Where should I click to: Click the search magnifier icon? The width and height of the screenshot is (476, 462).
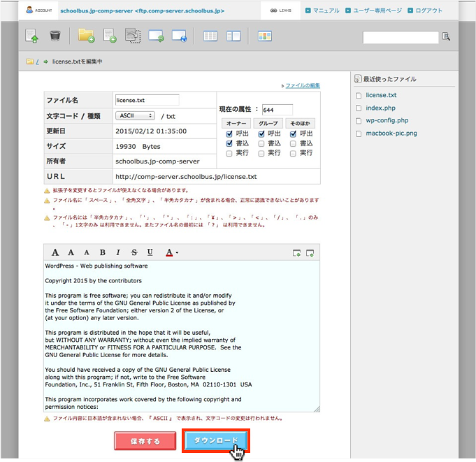coord(446,36)
